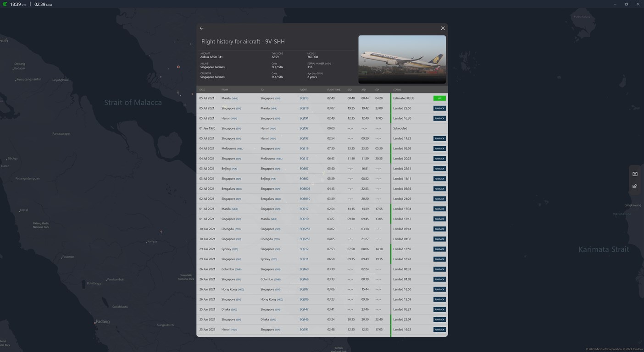Start playback for flight SQ910
The height and width of the screenshot is (352, 644).
tap(439, 219)
